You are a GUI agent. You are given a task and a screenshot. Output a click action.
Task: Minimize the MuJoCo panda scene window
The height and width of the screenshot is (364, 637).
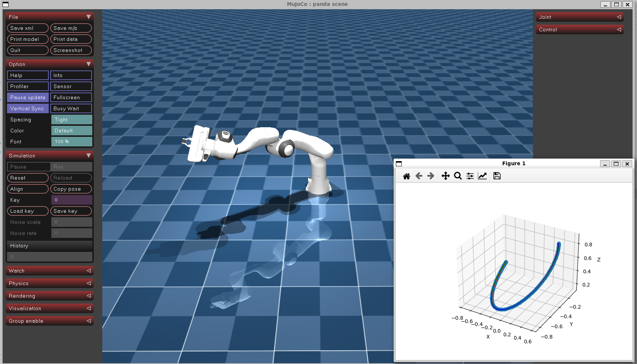coord(605,4)
